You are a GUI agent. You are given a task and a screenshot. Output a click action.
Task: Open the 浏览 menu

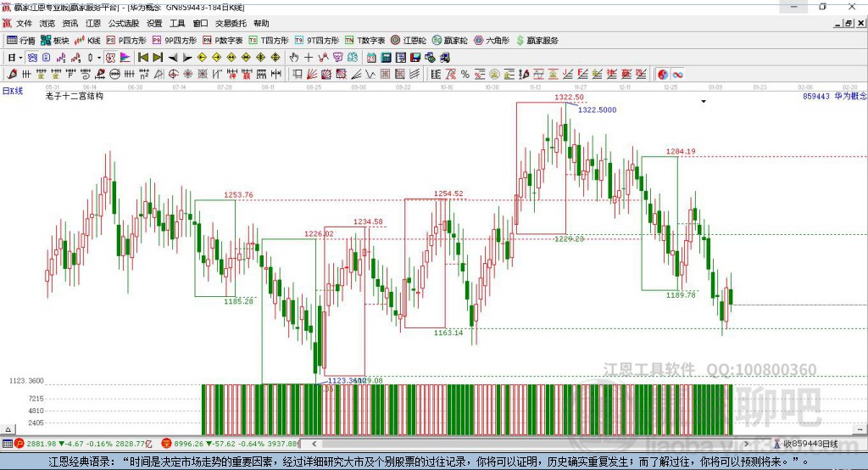pyautogui.click(x=47, y=23)
